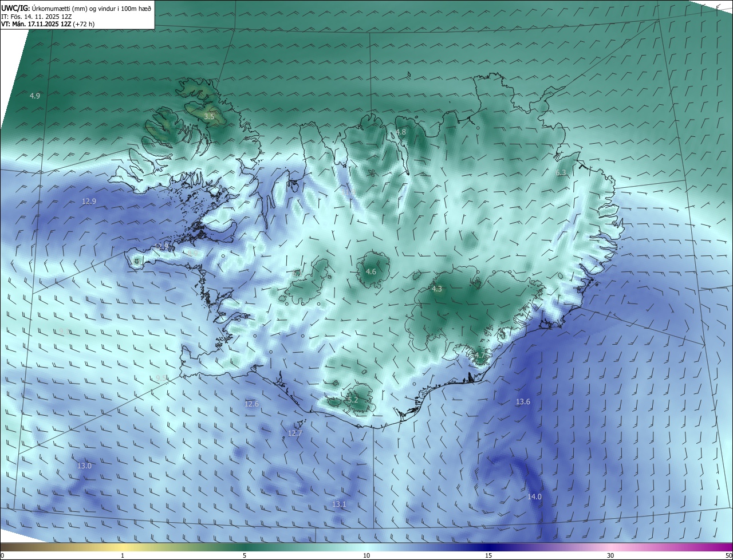Click the 10 tick on the colour legend
Screen dimensions: 733x560
tap(366, 555)
